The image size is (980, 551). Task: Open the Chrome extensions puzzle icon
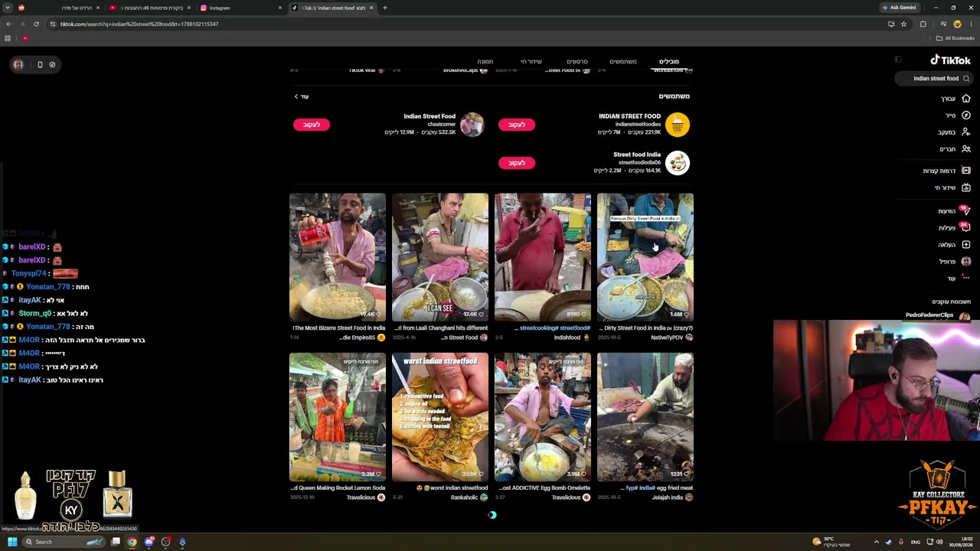point(923,24)
